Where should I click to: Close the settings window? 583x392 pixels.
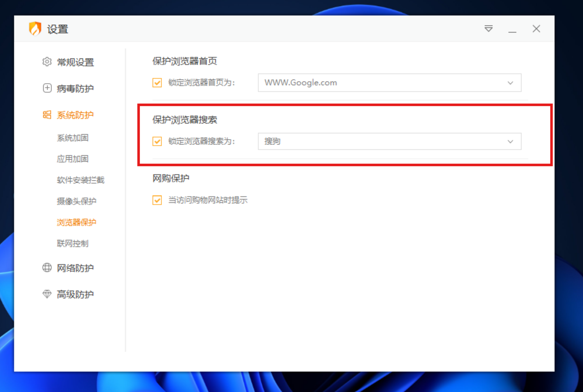536,29
